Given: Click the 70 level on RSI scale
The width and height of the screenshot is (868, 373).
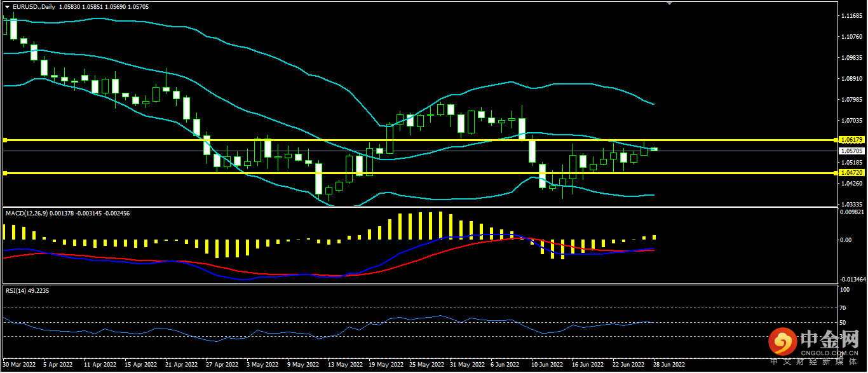Looking at the screenshot, I should (843, 308).
